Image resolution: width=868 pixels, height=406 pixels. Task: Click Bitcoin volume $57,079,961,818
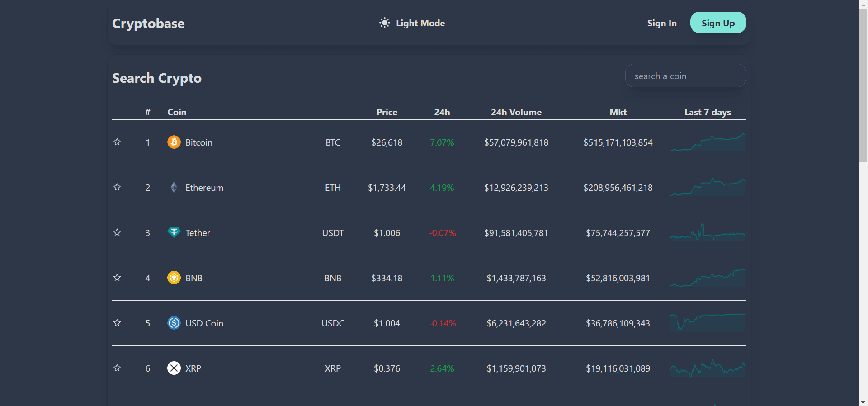516,142
